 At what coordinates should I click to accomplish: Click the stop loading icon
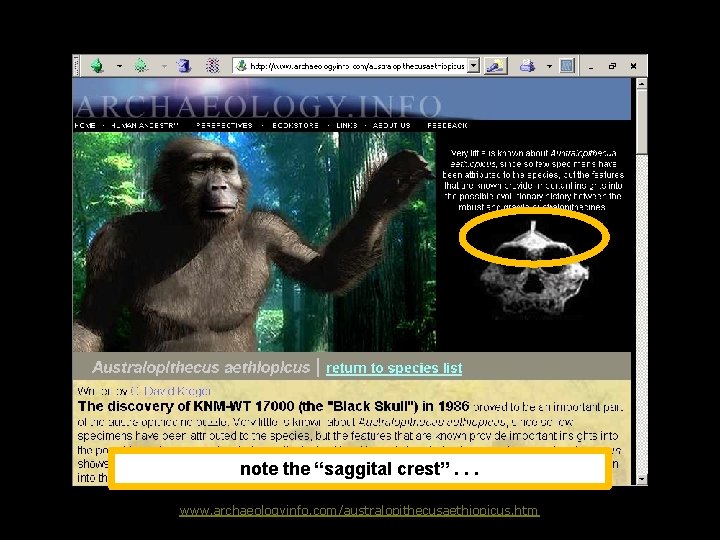coord(213,66)
